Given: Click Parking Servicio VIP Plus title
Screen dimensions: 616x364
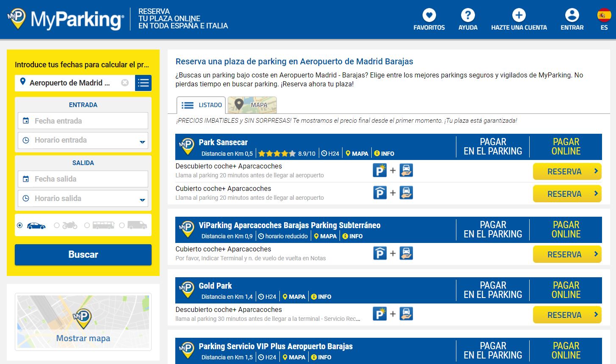Looking at the screenshot, I should (276, 347).
